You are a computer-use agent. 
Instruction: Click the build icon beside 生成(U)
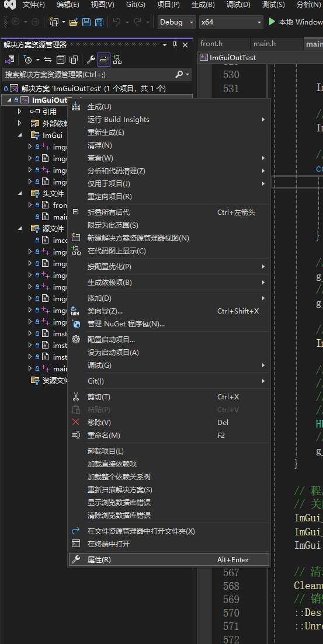pyautogui.click(x=75, y=106)
